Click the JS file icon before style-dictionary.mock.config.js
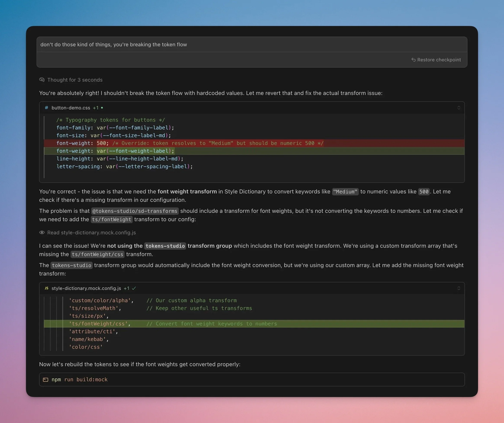 click(47, 288)
